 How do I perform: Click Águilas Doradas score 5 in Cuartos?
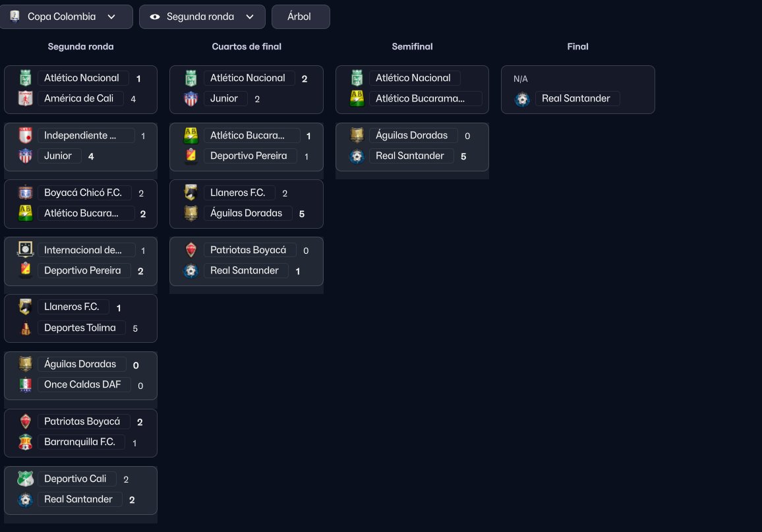point(302,214)
